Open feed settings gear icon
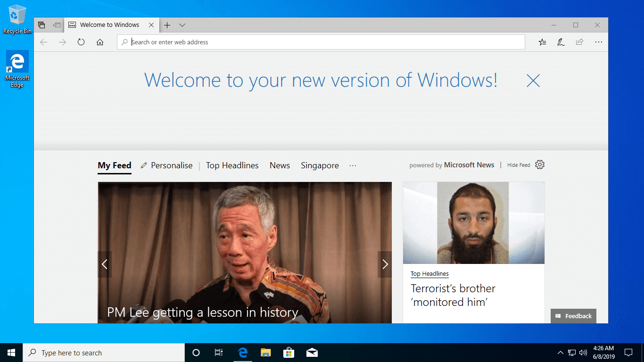 point(540,165)
